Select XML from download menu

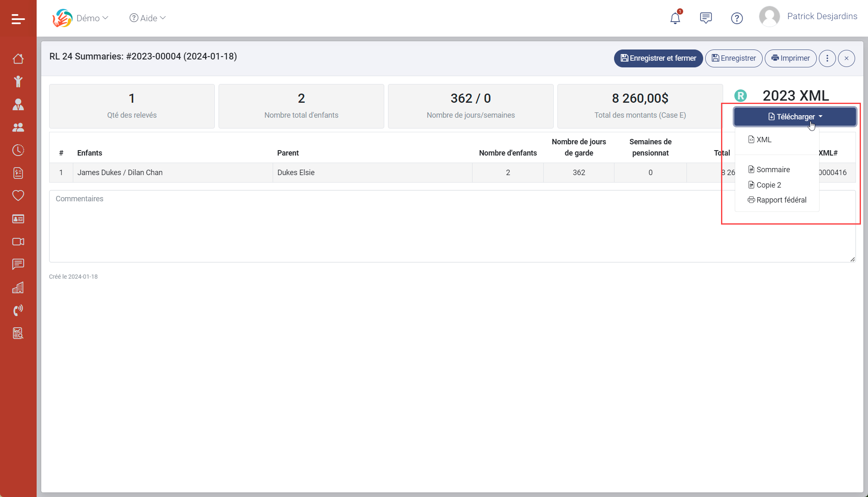764,140
